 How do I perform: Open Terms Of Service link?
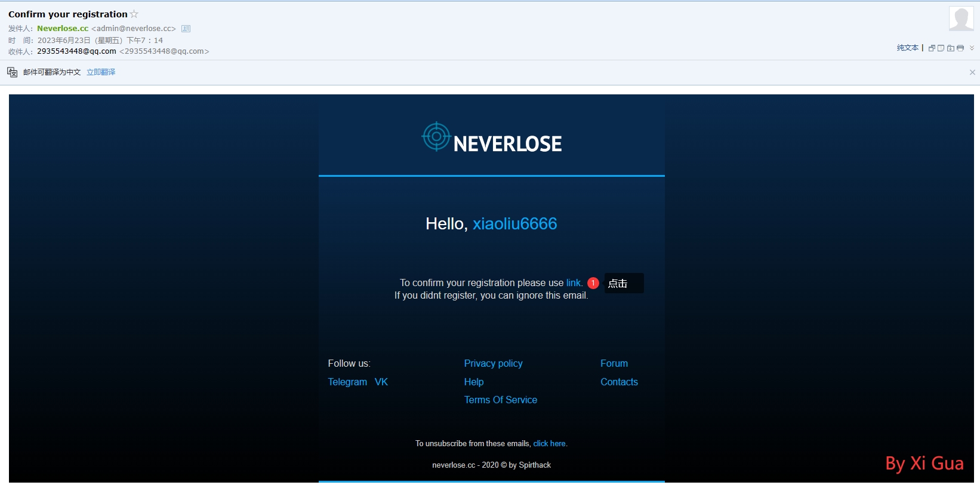[x=500, y=400]
